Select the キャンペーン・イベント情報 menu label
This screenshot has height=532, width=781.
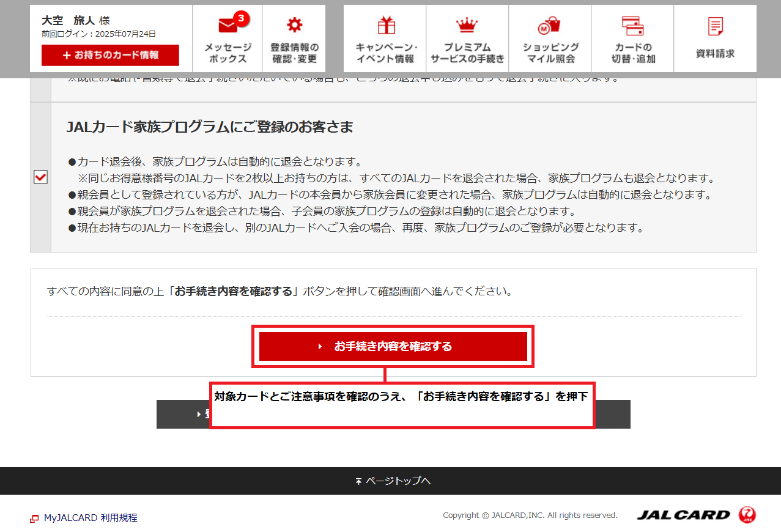(386, 53)
